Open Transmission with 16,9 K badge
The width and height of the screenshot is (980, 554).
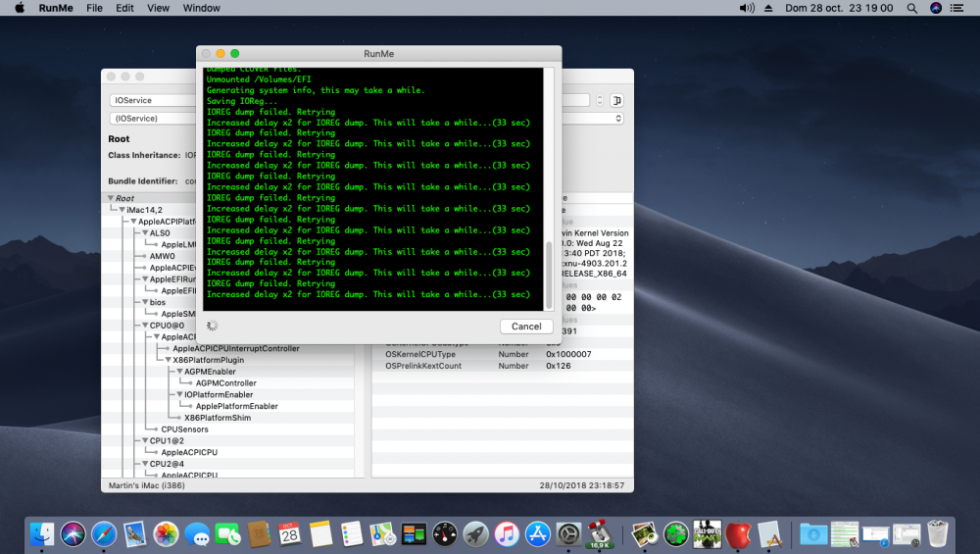pyautogui.click(x=600, y=534)
